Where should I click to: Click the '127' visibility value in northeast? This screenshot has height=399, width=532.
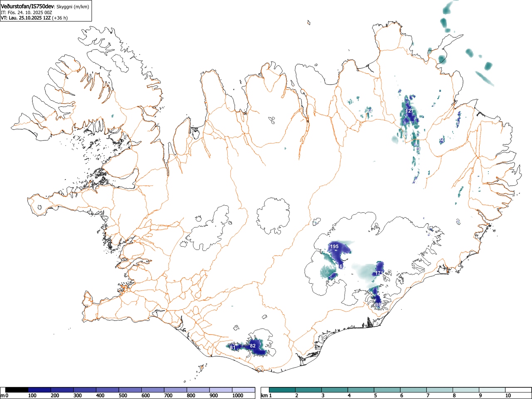click(x=410, y=111)
